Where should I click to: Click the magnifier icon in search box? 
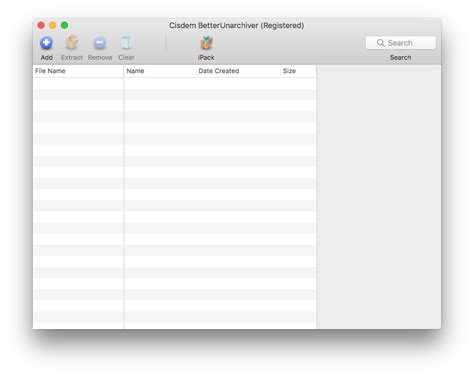tap(381, 43)
